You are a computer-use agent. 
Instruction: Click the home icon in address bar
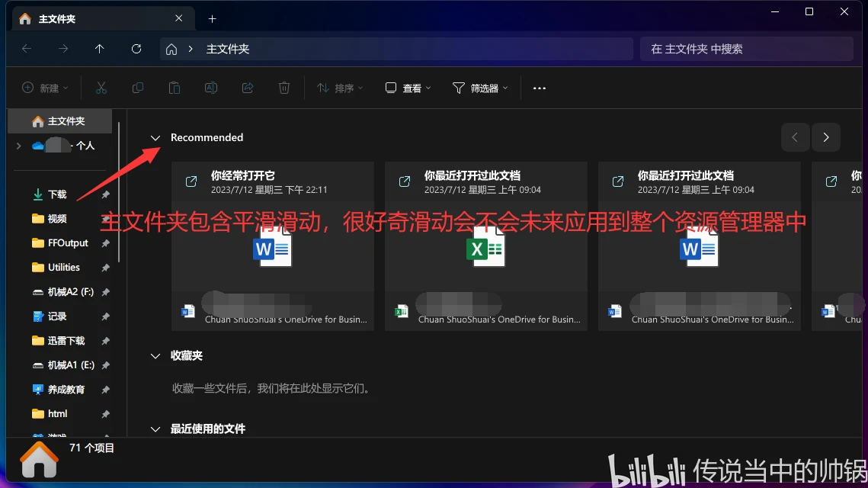pos(171,50)
